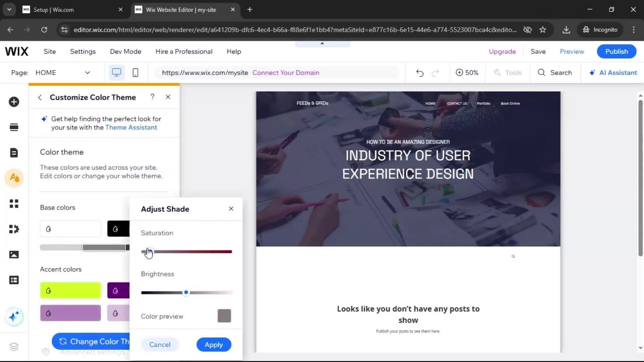Viewport: 644px width, 362px height.
Task: Open the Tools menu in toolbar
Action: [x=507, y=73]
